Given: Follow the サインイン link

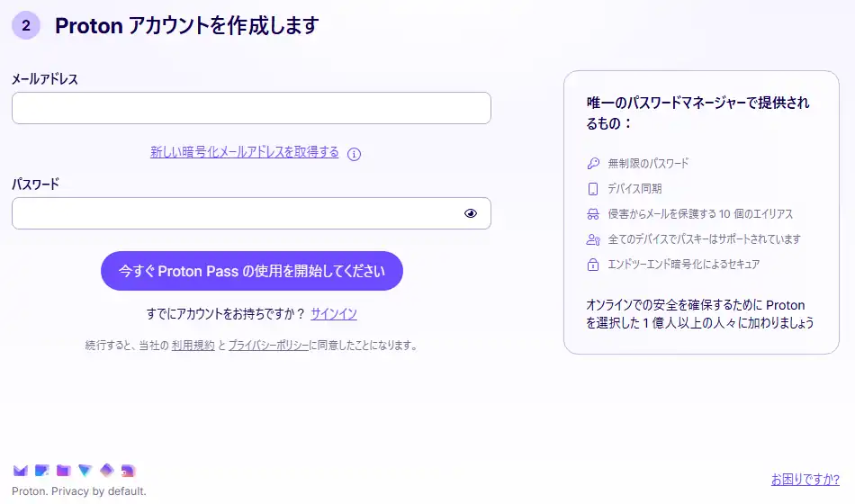Looking at the screenshot, I should pos(334,314).
